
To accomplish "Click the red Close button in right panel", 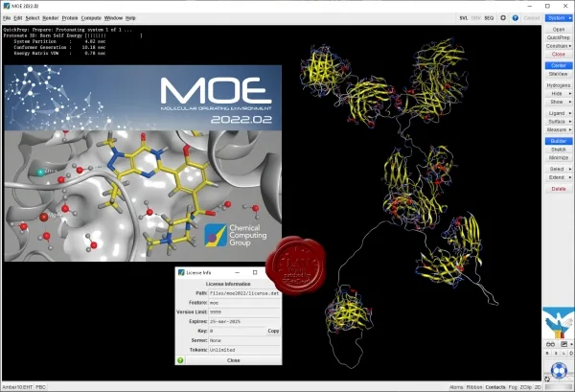I will 559,54.
